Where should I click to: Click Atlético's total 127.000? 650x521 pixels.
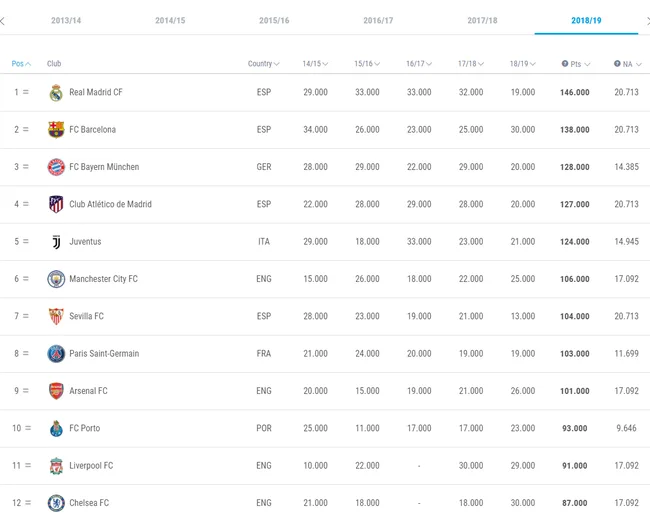coord(575,204)
